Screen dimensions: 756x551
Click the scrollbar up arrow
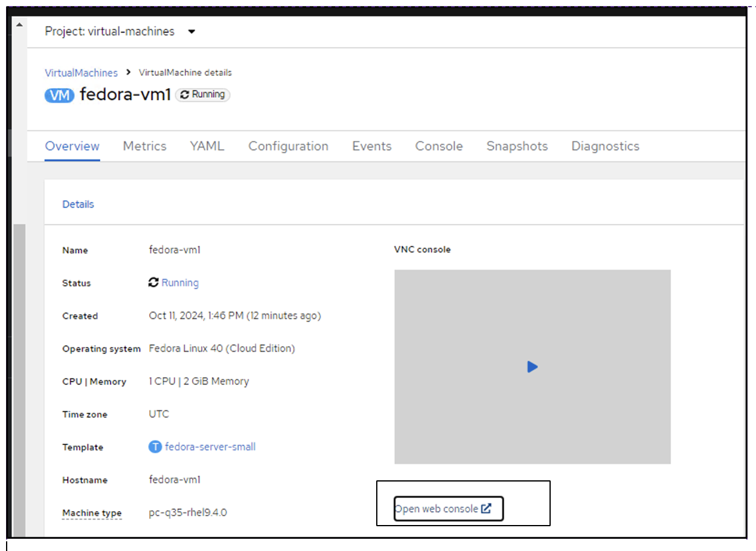pos(20,24)
